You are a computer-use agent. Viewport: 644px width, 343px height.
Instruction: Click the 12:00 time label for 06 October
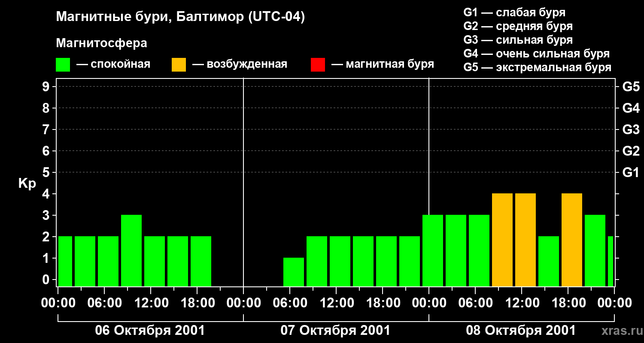pyautogui.click(x=151, y=303)
